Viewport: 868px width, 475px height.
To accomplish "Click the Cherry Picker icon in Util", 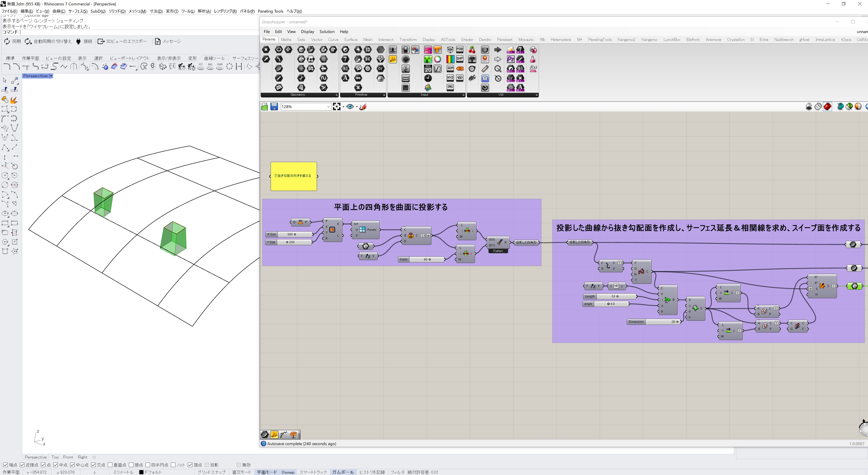I will pyautogui.click(x=472, y=50).
